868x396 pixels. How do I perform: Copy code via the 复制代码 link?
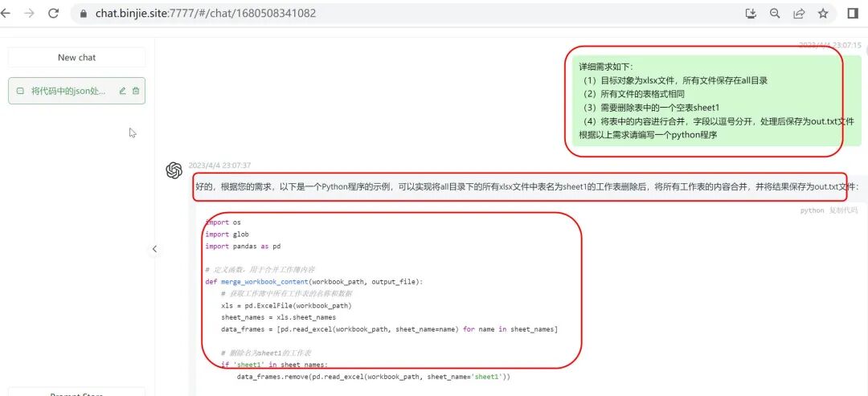click(842, 210)
